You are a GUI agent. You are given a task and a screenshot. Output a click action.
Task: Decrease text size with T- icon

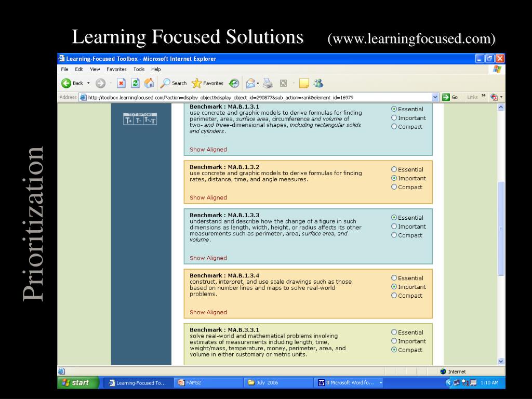coord(138,121)
